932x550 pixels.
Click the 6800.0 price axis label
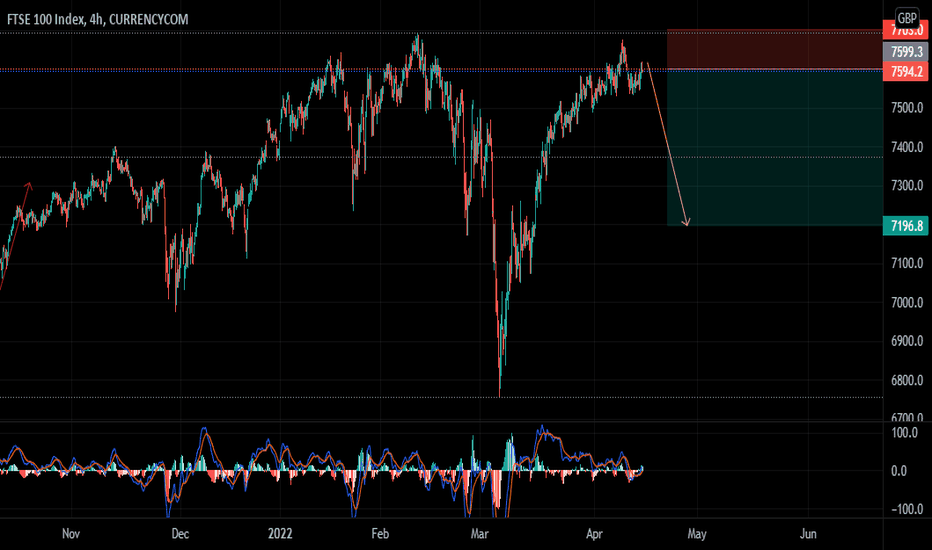pyautogui.click(x=907, y=381)
